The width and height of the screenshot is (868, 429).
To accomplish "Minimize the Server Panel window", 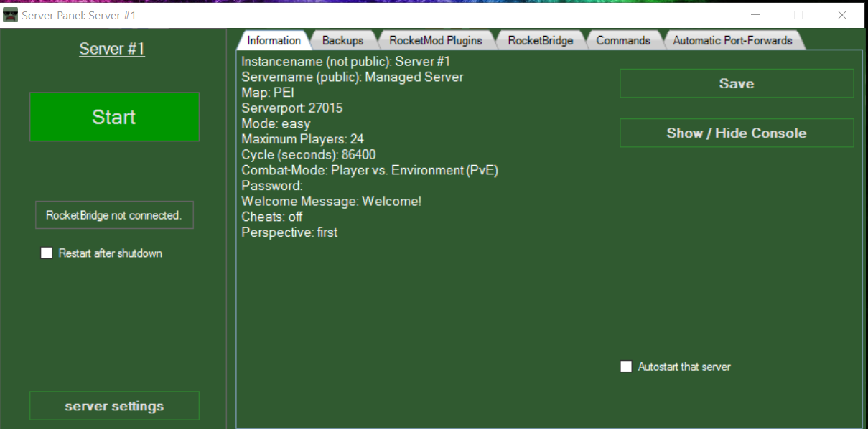I will click(755, 15).
